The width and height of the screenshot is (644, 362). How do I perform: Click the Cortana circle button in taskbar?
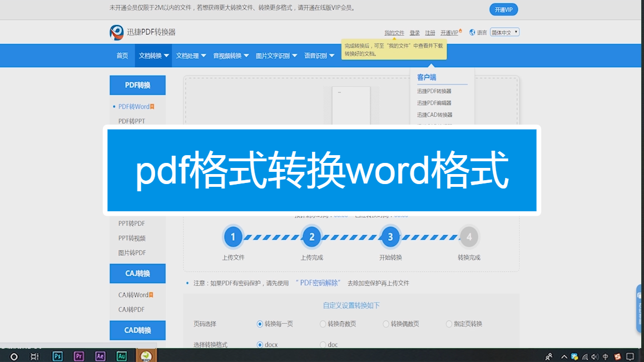[x=14, y=356]
